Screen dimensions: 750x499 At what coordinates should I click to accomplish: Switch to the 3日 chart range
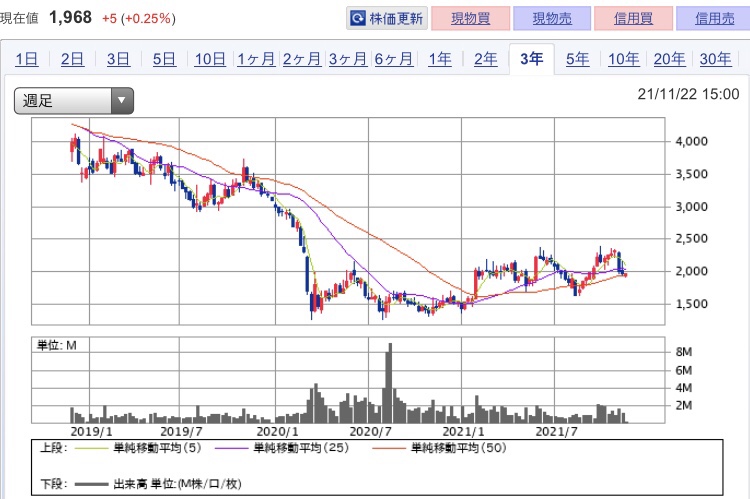[118, 59]
